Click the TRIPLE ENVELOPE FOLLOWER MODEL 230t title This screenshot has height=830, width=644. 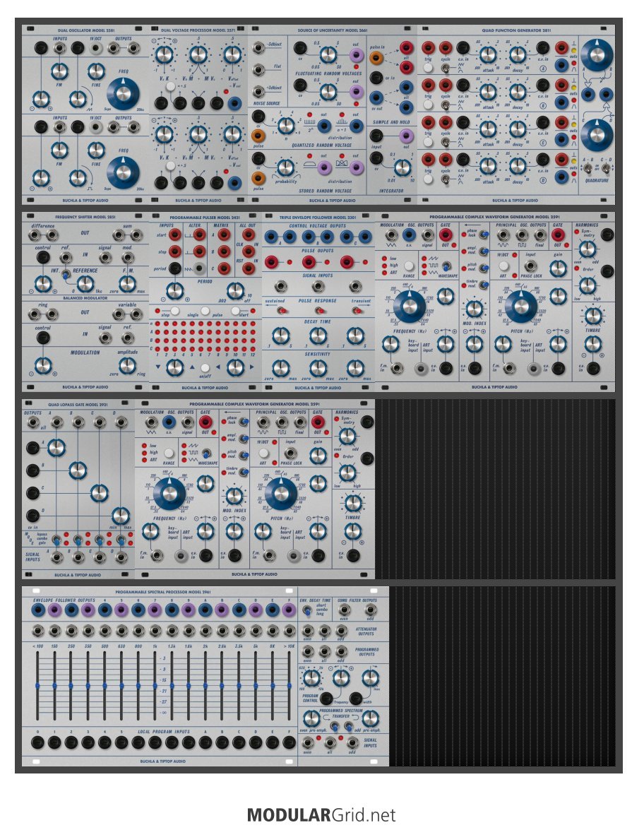coord(318,217)
